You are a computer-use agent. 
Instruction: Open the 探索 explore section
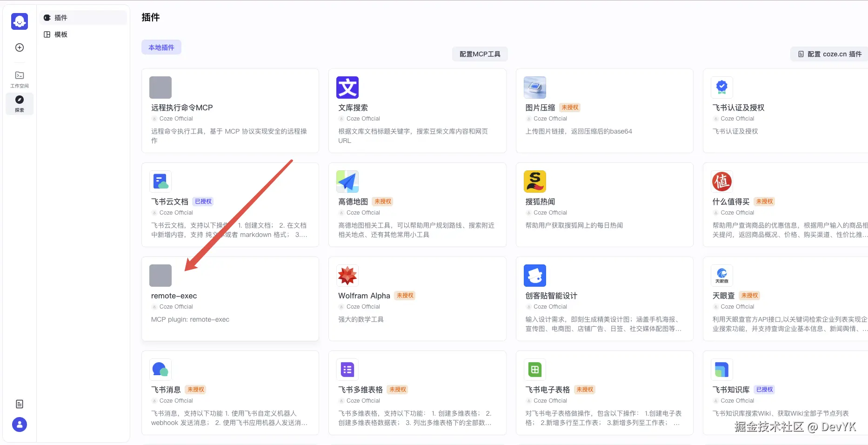coord(20,103)
